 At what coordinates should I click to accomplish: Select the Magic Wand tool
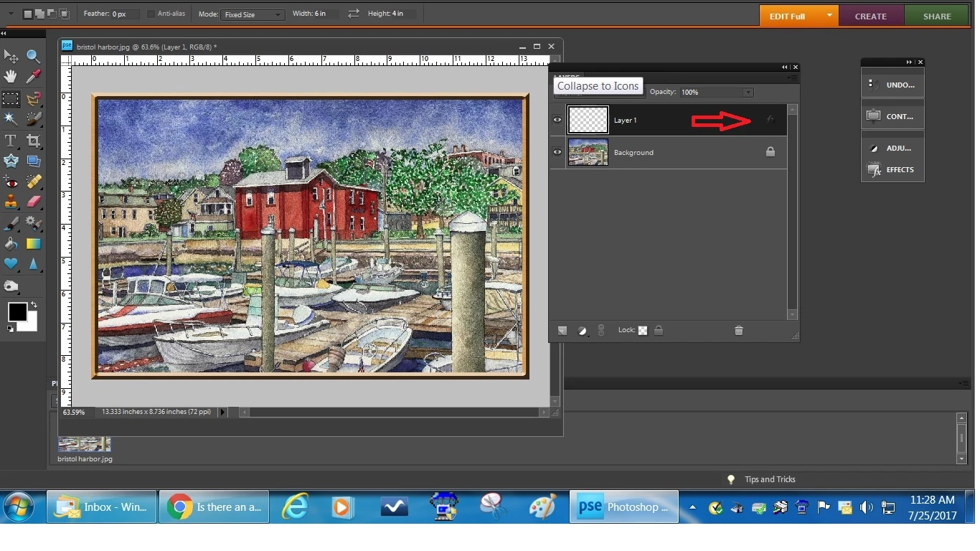[x=11, y=118]
